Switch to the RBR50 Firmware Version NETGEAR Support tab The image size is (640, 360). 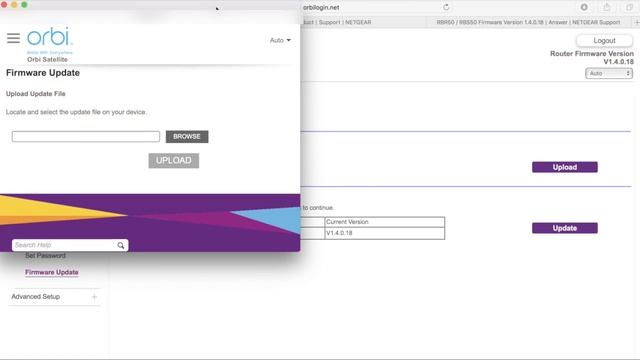[x=529, y=22]
